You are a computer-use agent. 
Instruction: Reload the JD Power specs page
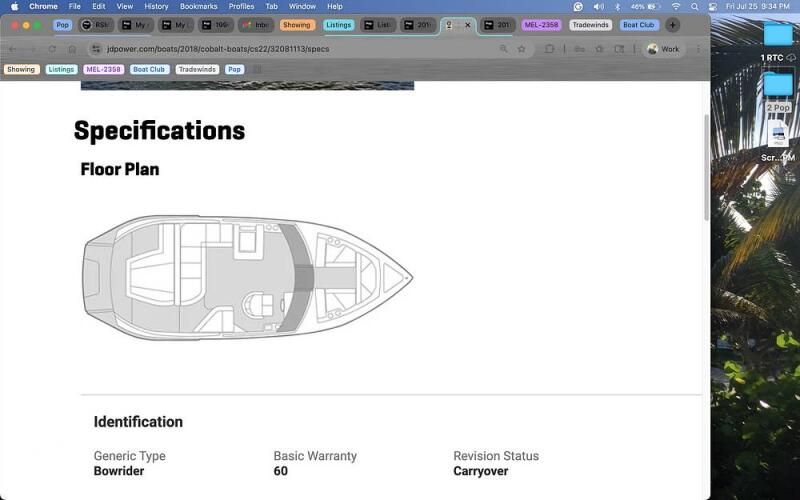[52, 49]
